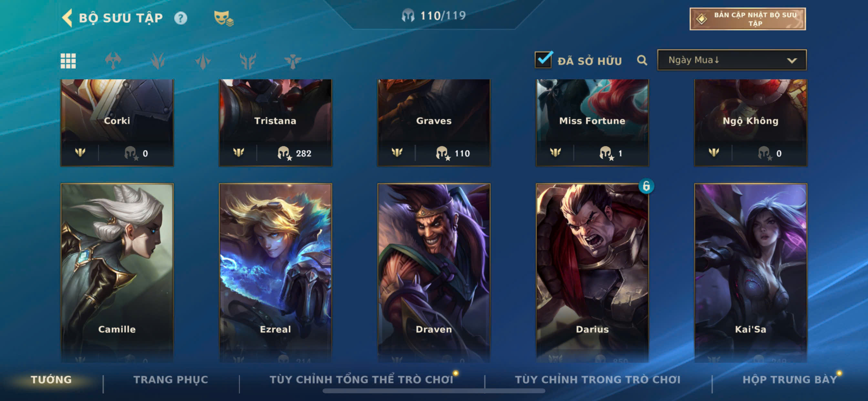This screenshot has height=401, width=868.
Task: Select the first role emblem filter after the grid
Action: click(x=113, y=61)
